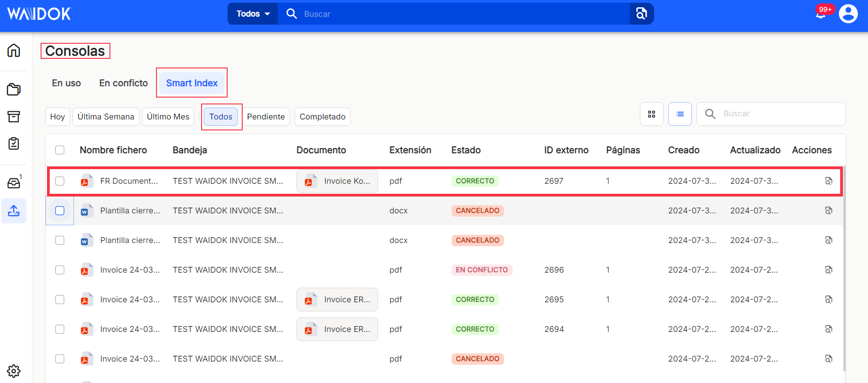Open the Invoice Ko... document chip

pyautogui.click(x=337, y=181)
